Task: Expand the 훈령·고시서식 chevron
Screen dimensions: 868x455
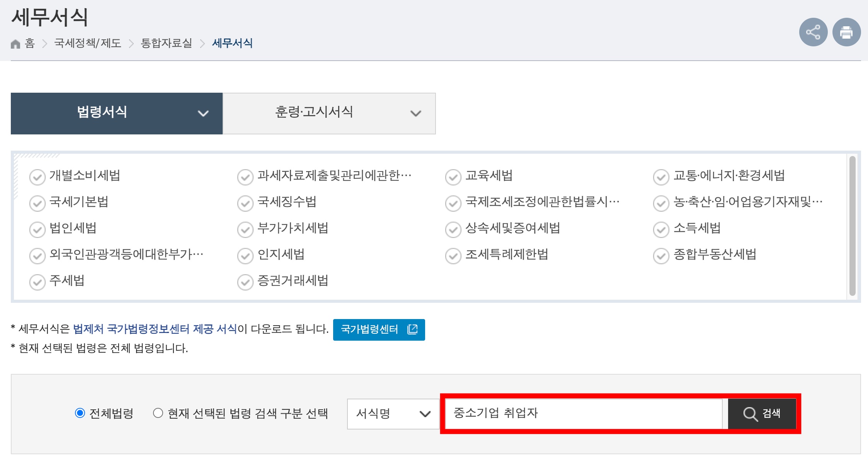Action: click(415, 114)
